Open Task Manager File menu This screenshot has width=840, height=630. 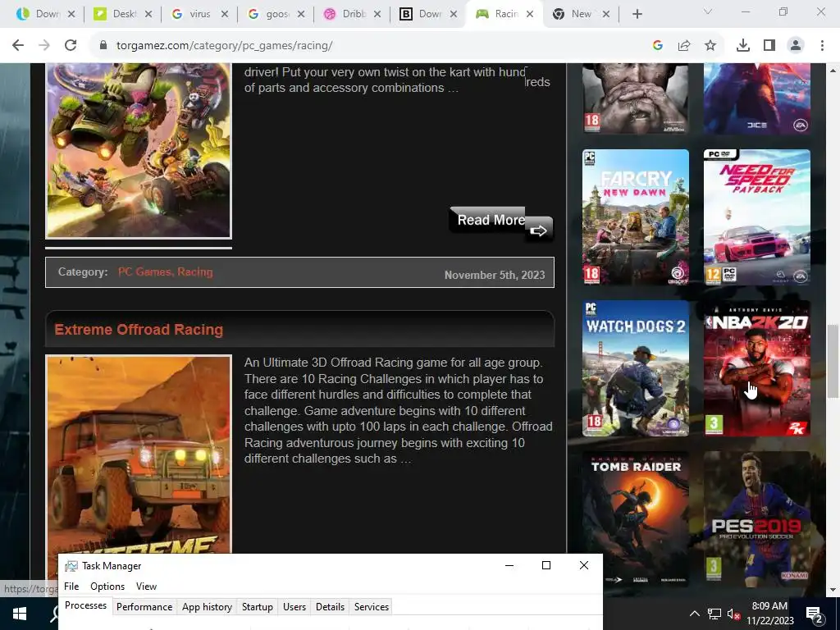[x=71, y=587]
